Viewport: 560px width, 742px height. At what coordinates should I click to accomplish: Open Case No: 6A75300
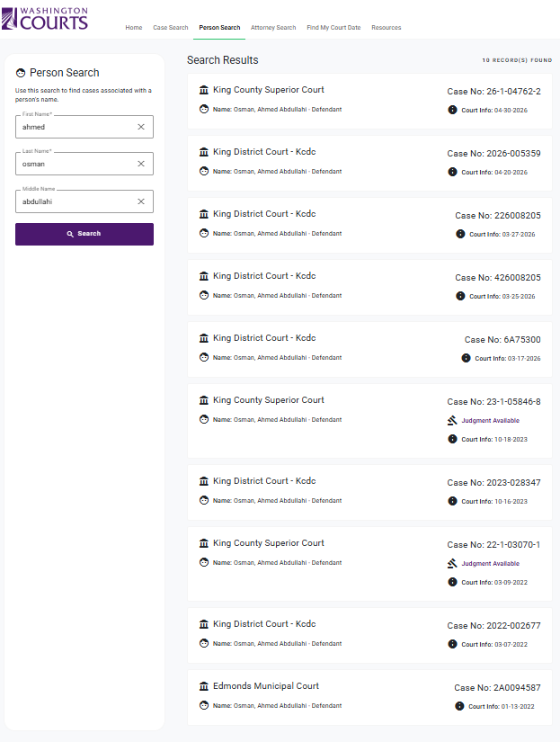tap(502, 339)
